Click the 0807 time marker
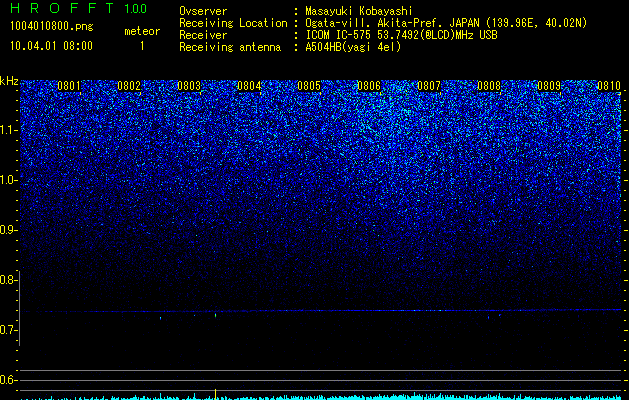Viewport: 629px width, 400px height. coord(429,86)
